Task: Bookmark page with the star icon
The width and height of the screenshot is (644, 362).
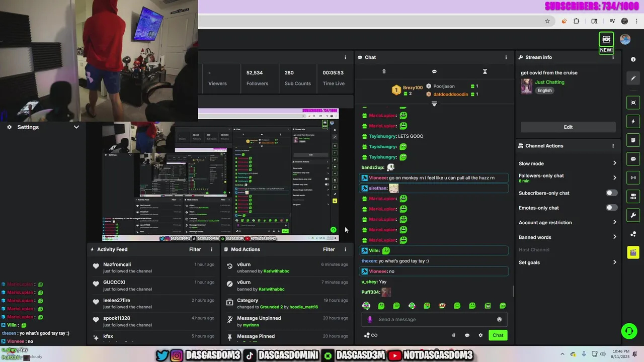Action: tap(547, 21)
